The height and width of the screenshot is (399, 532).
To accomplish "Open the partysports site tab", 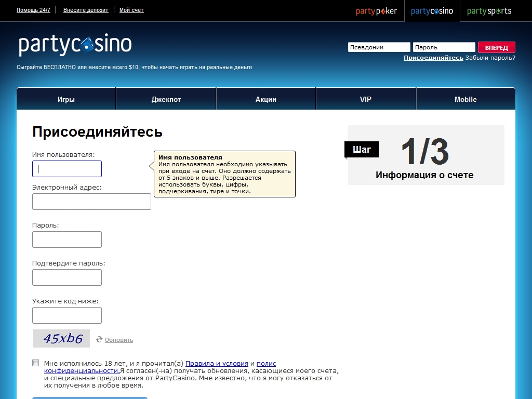I will click(489, 11).
